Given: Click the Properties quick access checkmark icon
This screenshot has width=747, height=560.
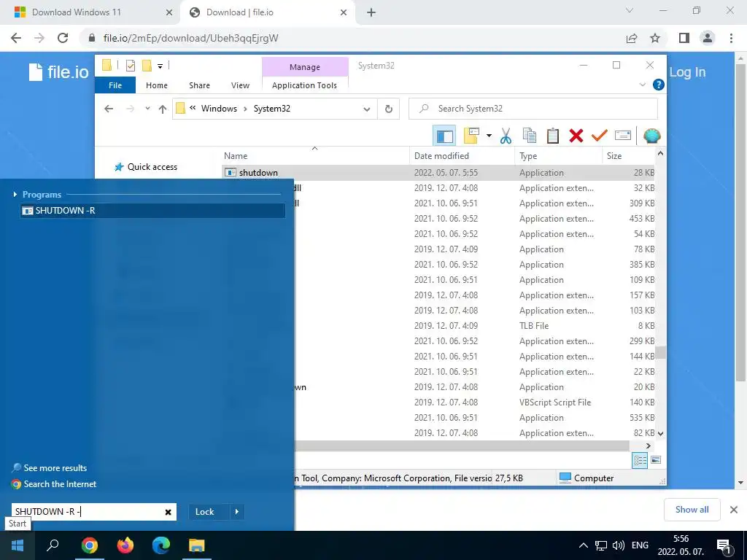Looking at the screenshot, I should point(130,66).
